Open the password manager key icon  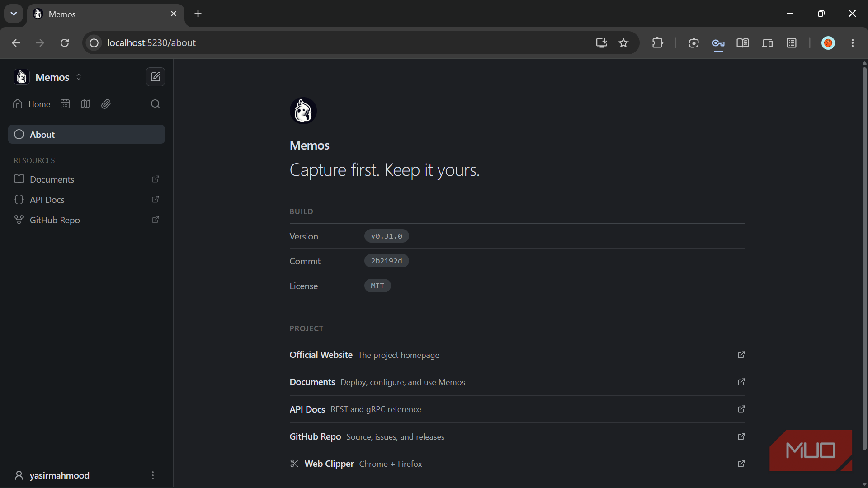[718, 43]
